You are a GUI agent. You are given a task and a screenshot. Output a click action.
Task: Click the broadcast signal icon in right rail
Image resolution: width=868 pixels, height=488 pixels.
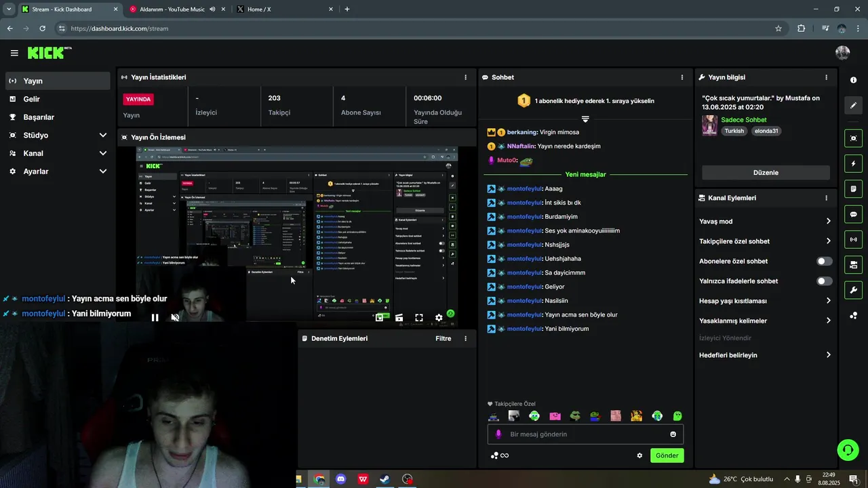853,239
